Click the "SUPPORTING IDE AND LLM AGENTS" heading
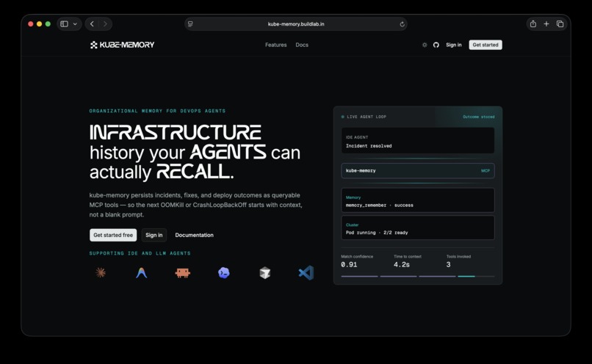The width and height of the screenshot is (592, 364). click(140, 253)
